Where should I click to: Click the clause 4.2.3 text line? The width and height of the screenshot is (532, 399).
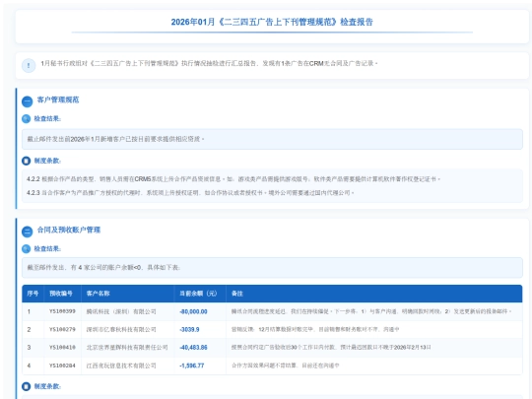[190, 193]
